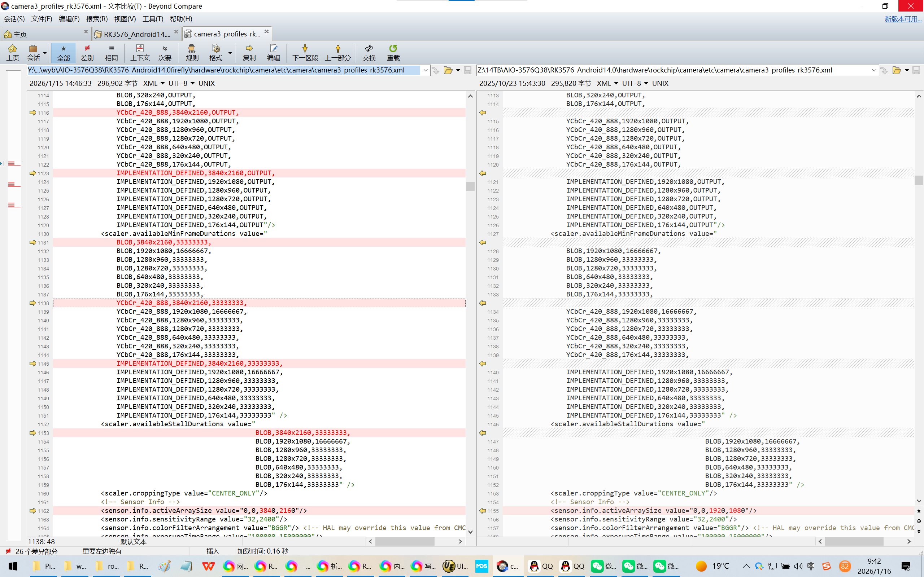Image resolution: width=924 pixels, height=577 pixels.
Task: Toggle Show All (全部) filter
Action: (x=64, y=52)
